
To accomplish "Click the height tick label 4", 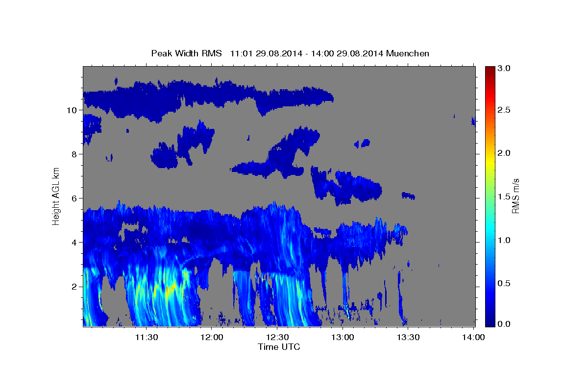I will [75, 243].
